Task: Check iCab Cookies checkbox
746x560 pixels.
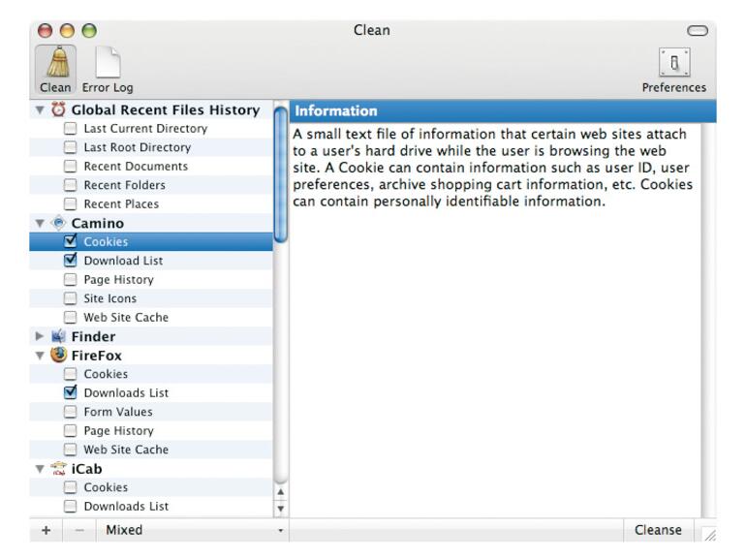Action: [x=70, y=487]
